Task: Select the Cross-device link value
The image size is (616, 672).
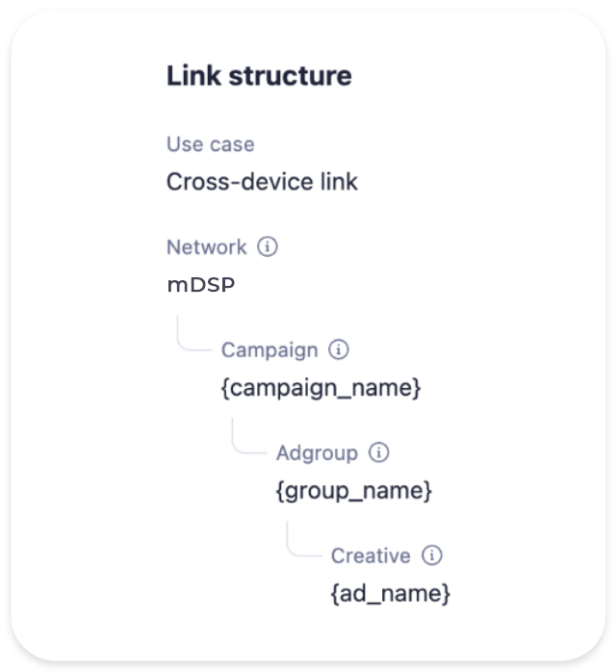Action: [262, 182]
